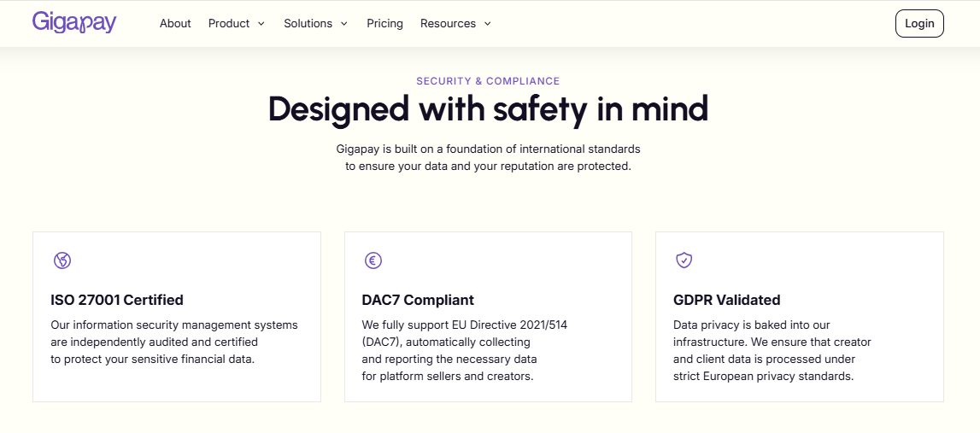This screenshot has height=433, width=980.
Task: Expand the Solutions dropdown chevron
Action: (x=343, y=24)
